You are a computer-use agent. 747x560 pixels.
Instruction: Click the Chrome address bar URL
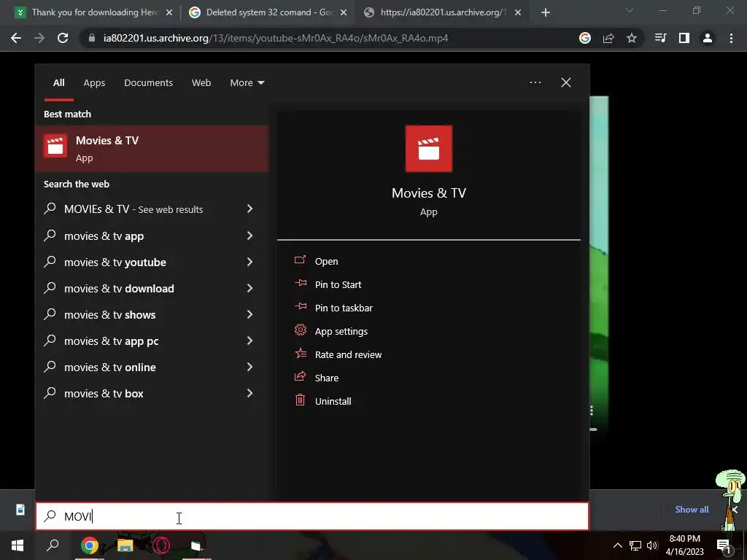(276, 38)
